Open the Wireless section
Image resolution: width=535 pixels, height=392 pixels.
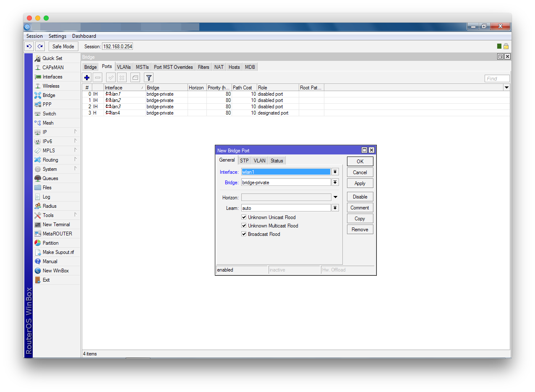pos(51,86)
